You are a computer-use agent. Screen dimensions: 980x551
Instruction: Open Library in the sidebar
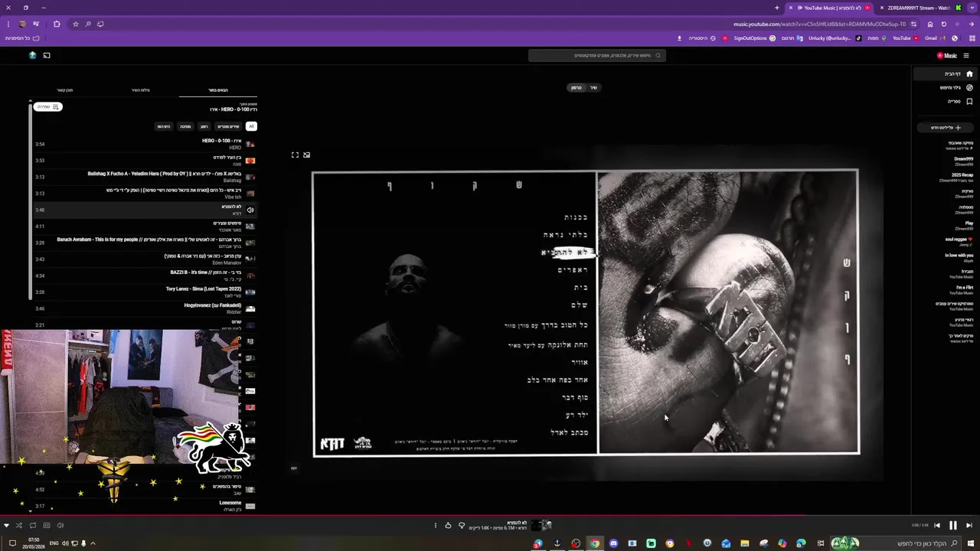pos(944,101)
